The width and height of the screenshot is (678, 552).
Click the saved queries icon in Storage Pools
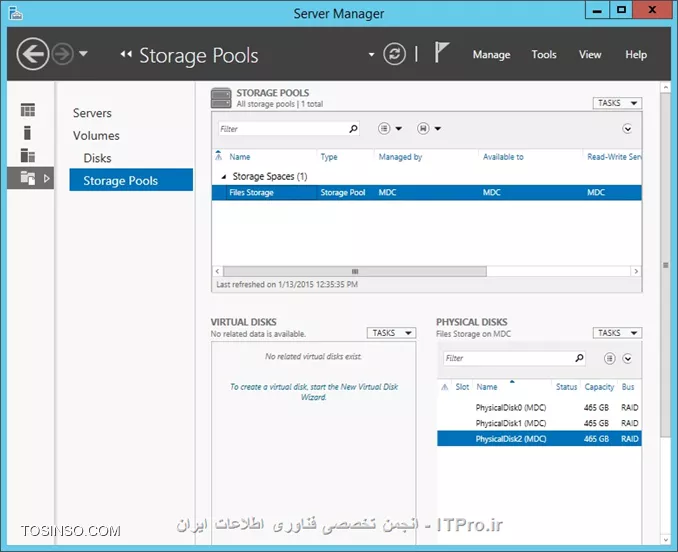point(423,128)
